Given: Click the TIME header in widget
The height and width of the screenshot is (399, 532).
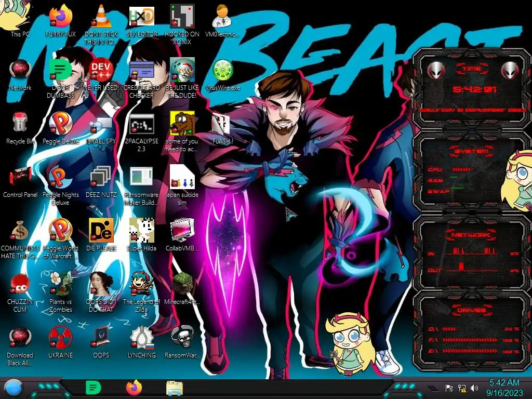Looking at the screenshot, I should point(471,69).
